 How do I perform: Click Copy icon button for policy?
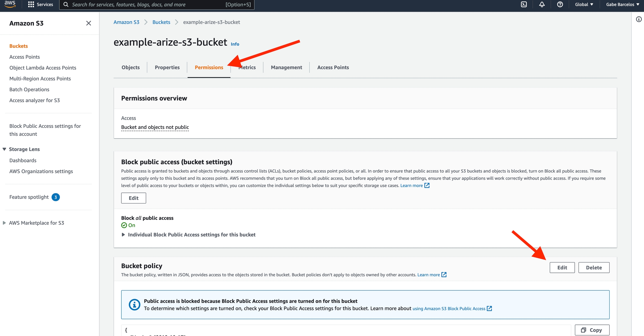pyautogui.click(x=592, y=330)
